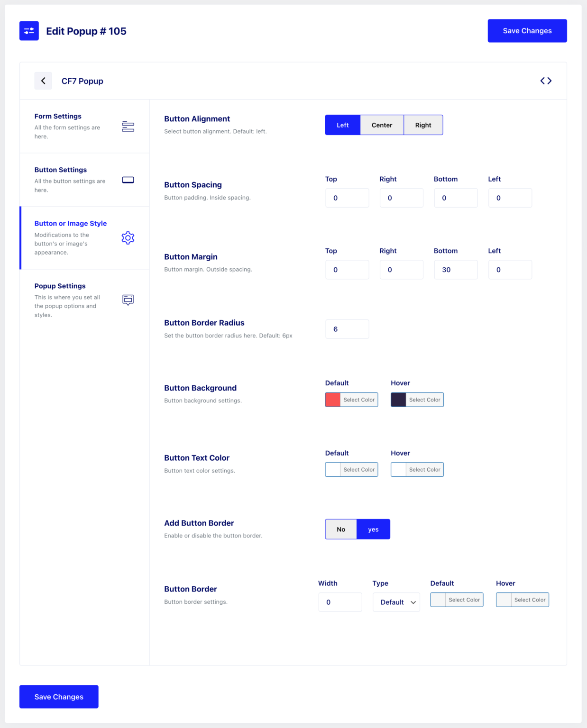Click the Button Margin bottom field
This screenshot has width=587, height=728.
[456, 270]
